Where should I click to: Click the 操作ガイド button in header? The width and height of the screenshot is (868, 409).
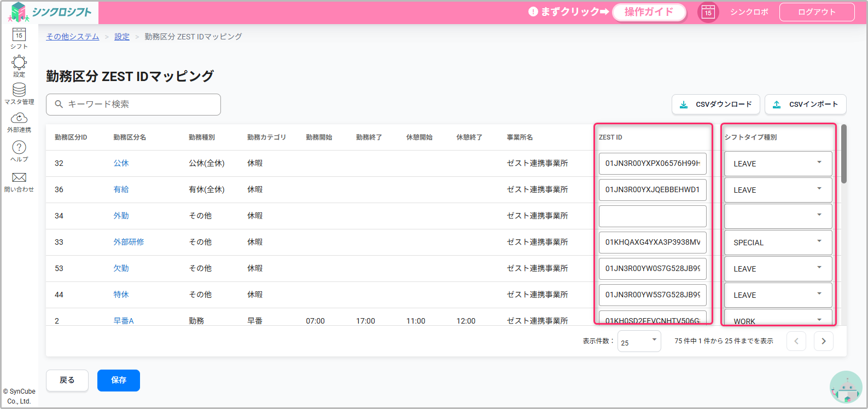coord(649,12)
